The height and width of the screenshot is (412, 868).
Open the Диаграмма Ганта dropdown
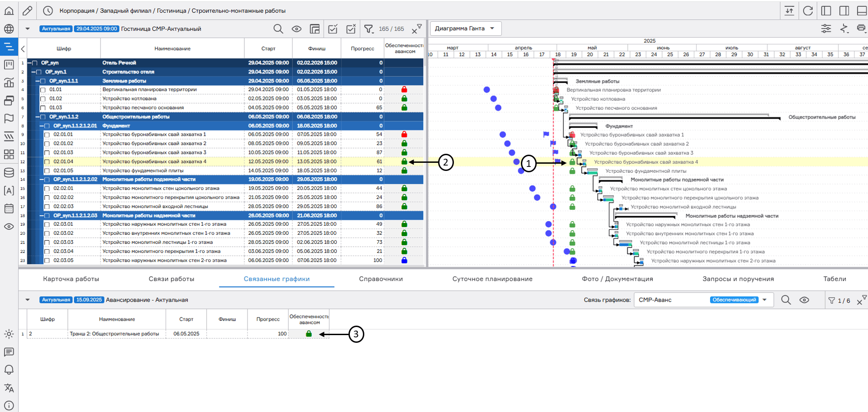(x=465, y=28)
